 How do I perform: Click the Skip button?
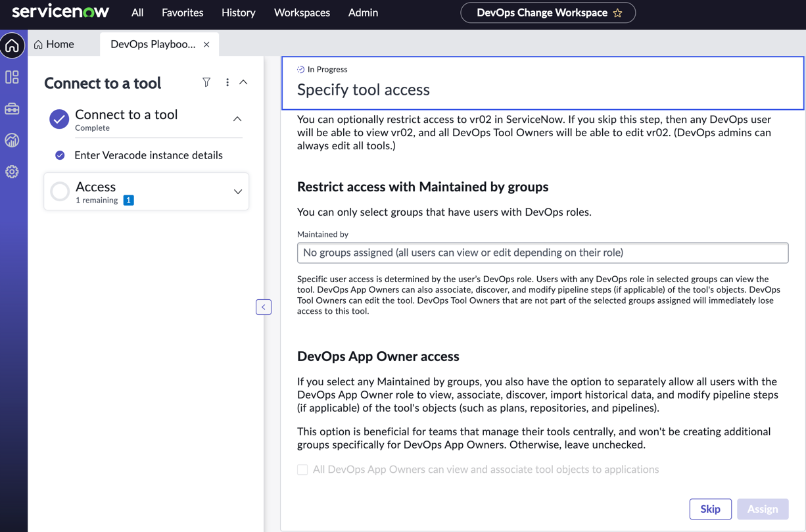tap(710, 509)
